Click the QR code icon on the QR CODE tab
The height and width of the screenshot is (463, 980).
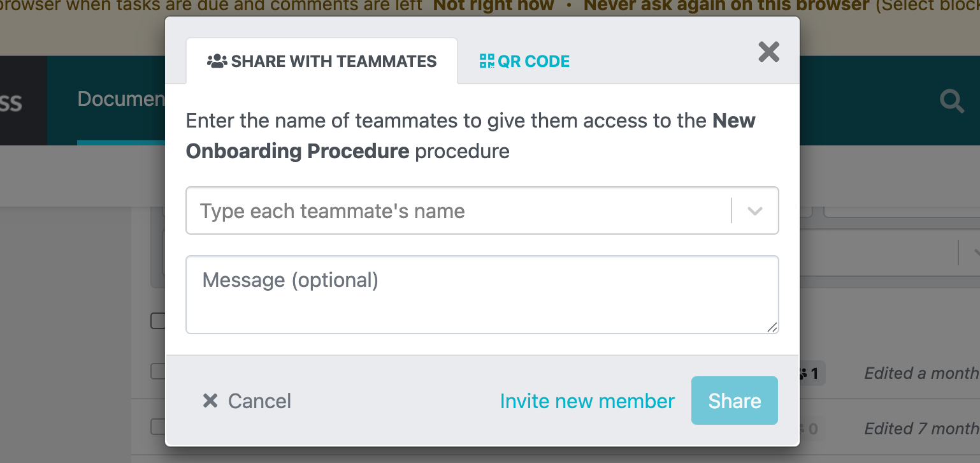tap(487, 61)
